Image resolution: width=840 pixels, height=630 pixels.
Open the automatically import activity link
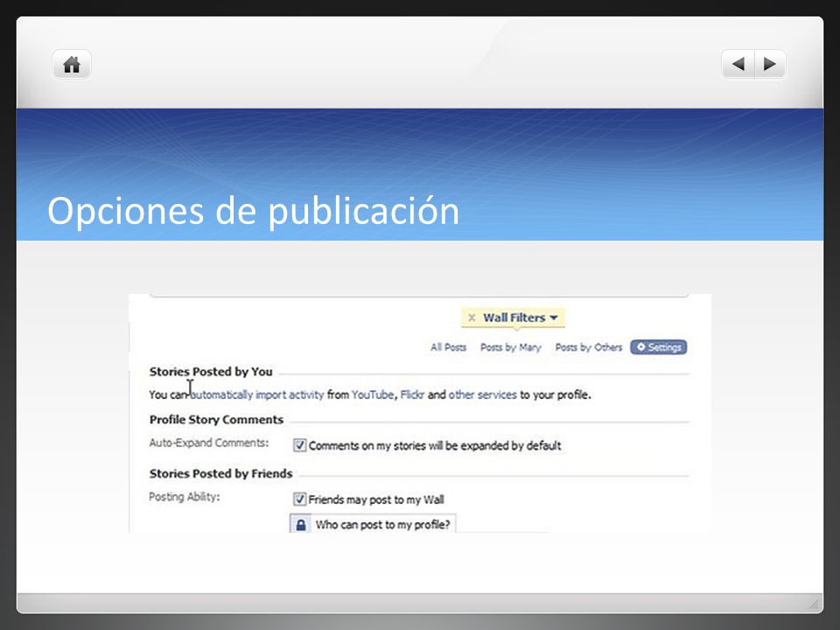tap(257, 395)
